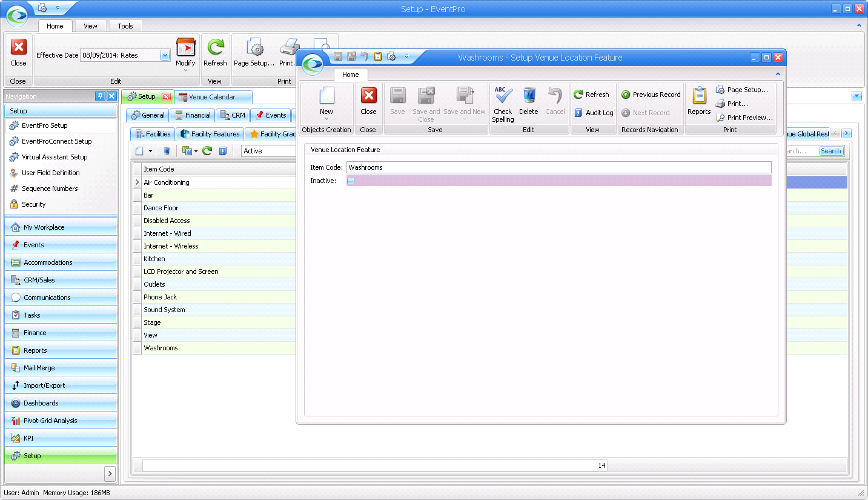Open the Audit Log in the dialog
The image size is (868, 500).
594,113
